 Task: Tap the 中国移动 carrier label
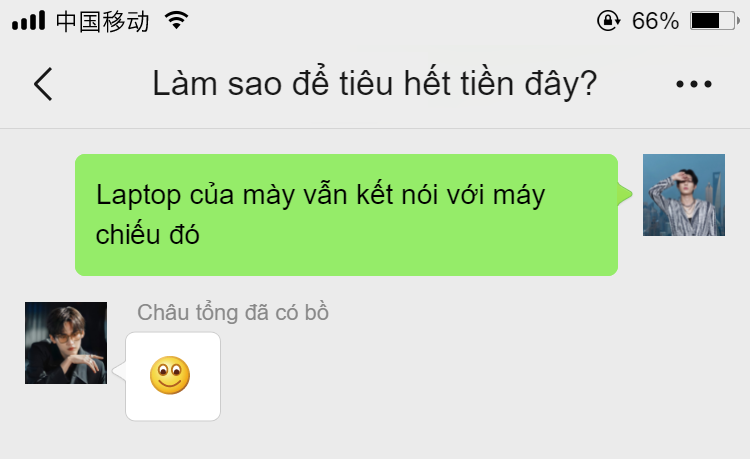pos(102,22)
